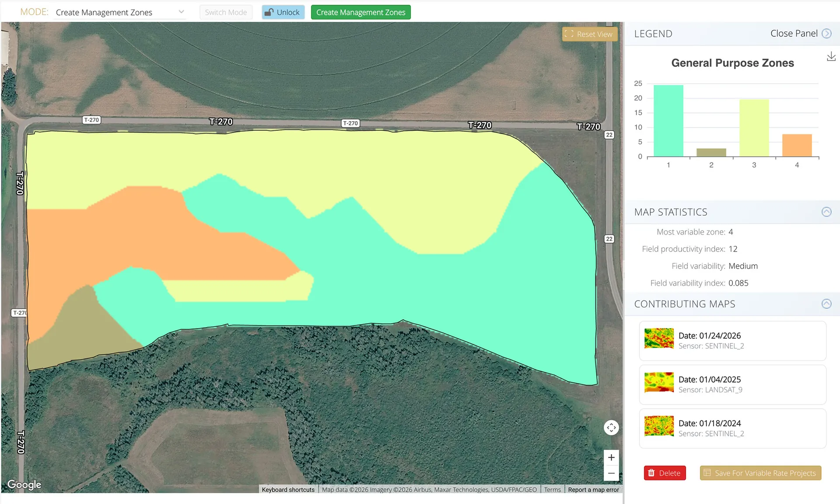
Task: Click the zone 3 bar in the chart
Action: point(754,128)
